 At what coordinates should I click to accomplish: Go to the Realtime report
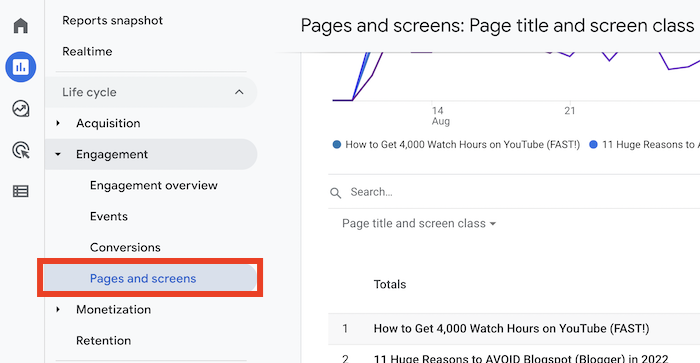click(87, 51)
